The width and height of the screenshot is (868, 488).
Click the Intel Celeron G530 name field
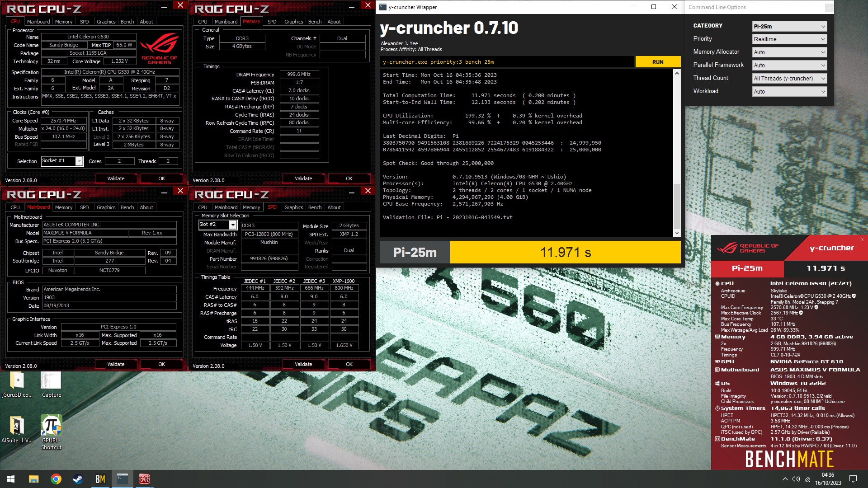coord(88,37)
